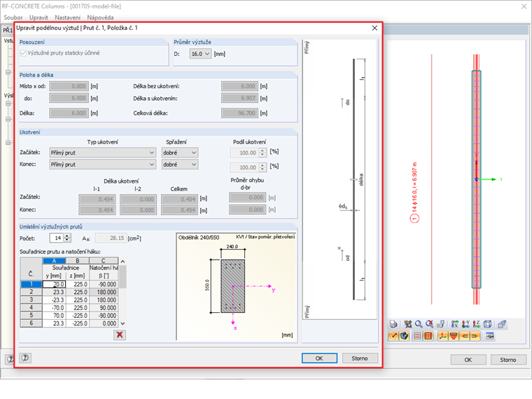
Task: Collapse the third tree node in left navigator
Action: click(8, 119)
